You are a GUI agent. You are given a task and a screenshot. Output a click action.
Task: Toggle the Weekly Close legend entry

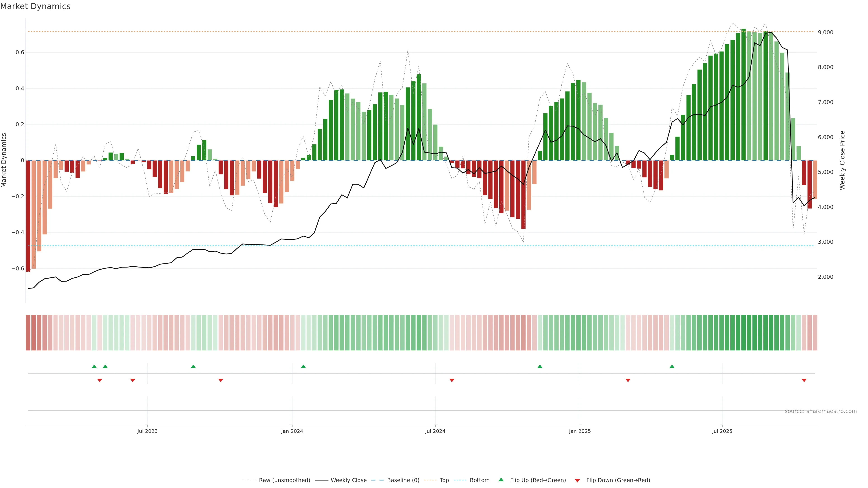[348, 480]
